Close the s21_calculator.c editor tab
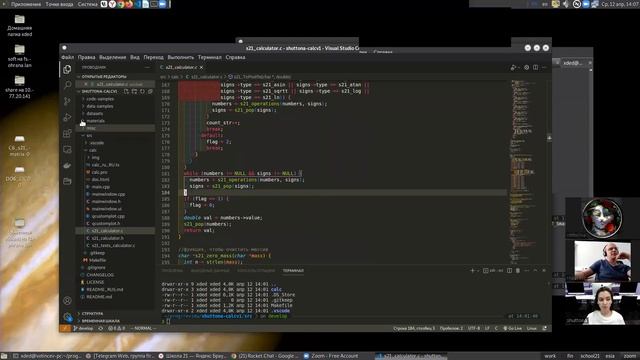This screenshot has width=640, height=360. coord(201,67)
